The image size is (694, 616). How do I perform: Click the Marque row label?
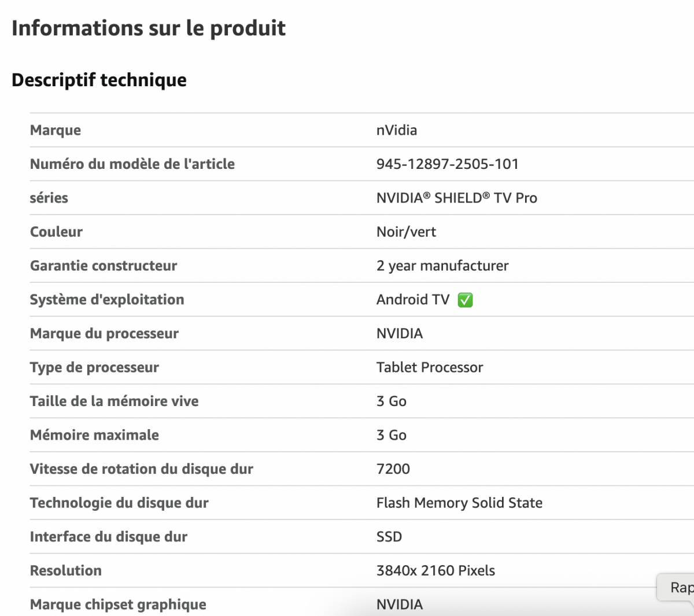point(56,130)
